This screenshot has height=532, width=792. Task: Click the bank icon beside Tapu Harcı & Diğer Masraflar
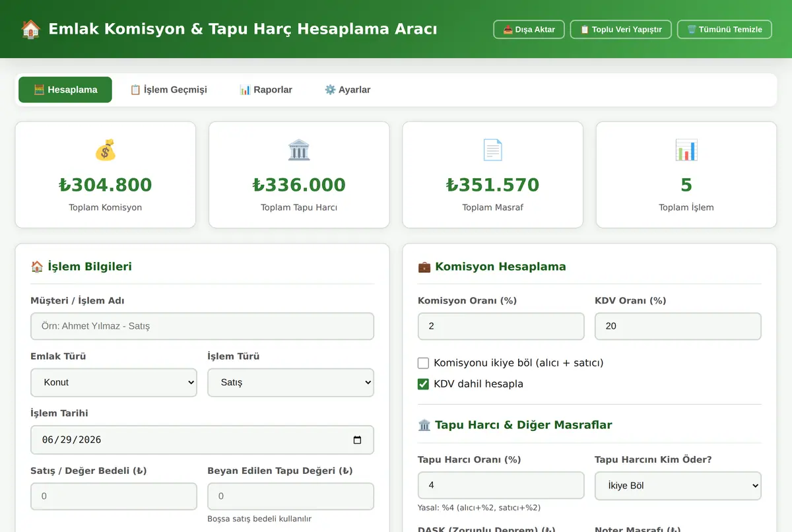point(424,425)
